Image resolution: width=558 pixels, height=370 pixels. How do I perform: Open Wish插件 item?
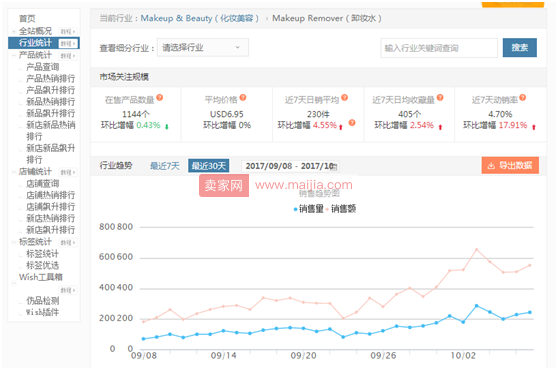point(43,313)
